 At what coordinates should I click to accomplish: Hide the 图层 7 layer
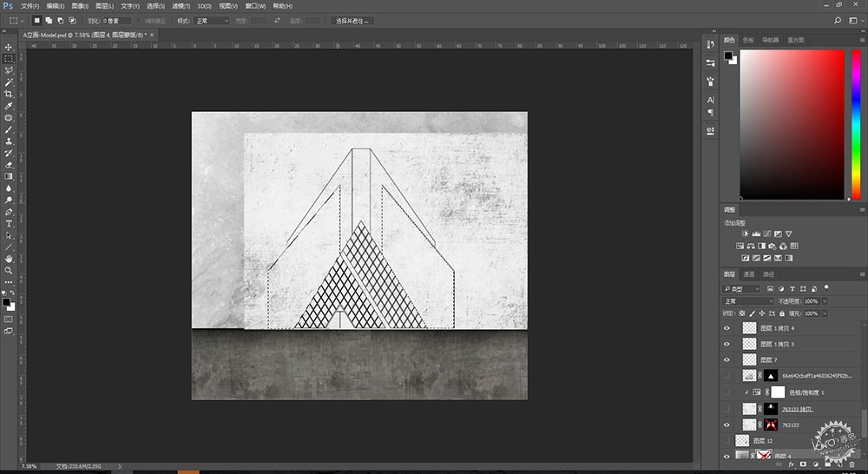point(727,360)
